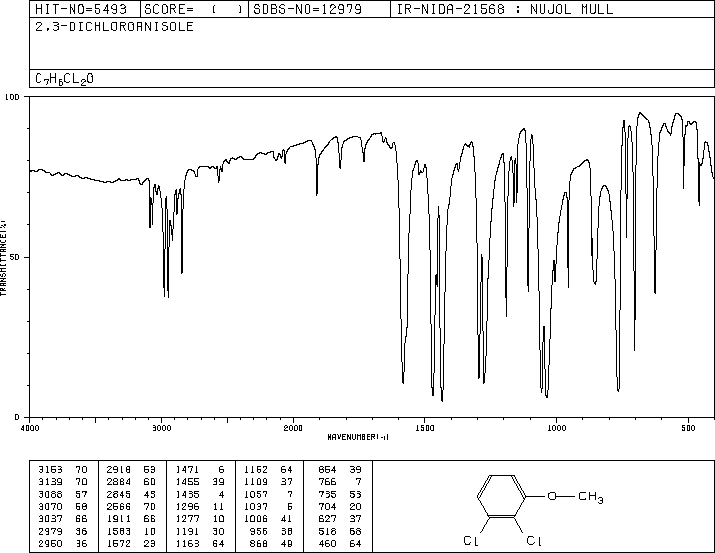The image size is (715, 553).
Task: Click the benzene ring in the structure diagram
Action: pos(502,496)
